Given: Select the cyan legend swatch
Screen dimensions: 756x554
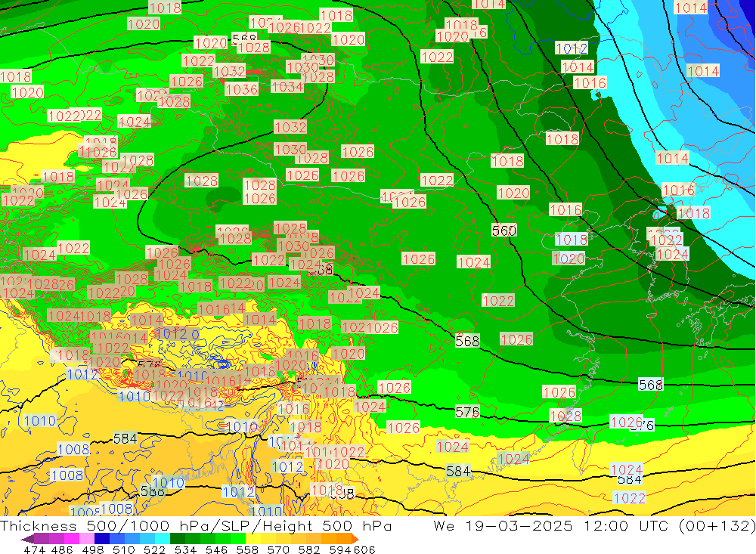Looking at the screenshot, I should pyautogui.click(x=163, y=539).
